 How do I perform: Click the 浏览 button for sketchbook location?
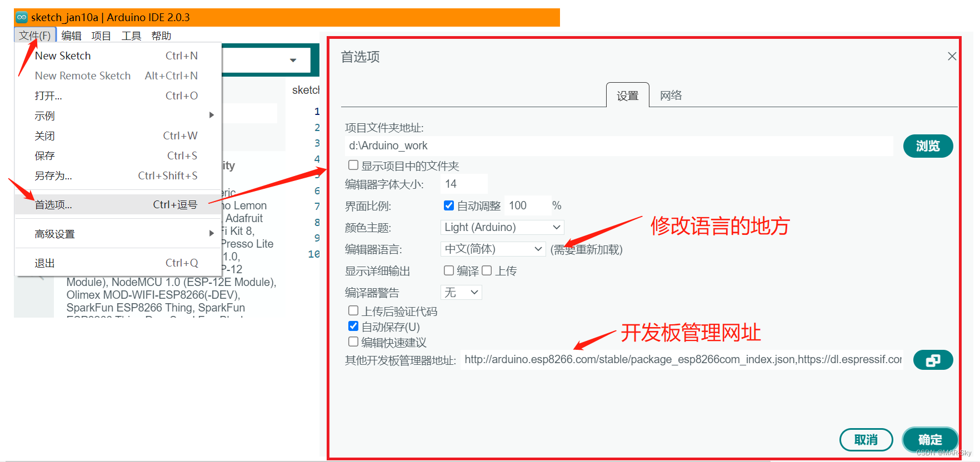(x=928, y=146)
